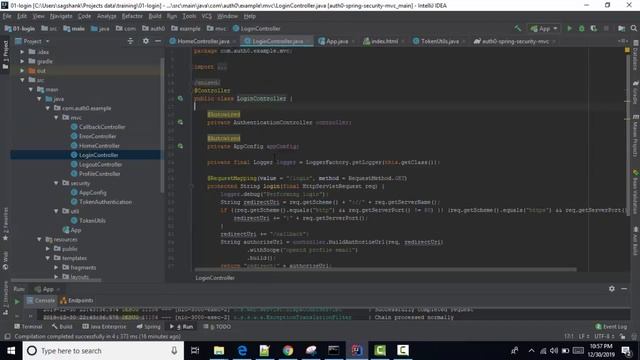
Task: Open the Search Everywhere magnifier
Action: pyautogui.click(x=633, y=29)
